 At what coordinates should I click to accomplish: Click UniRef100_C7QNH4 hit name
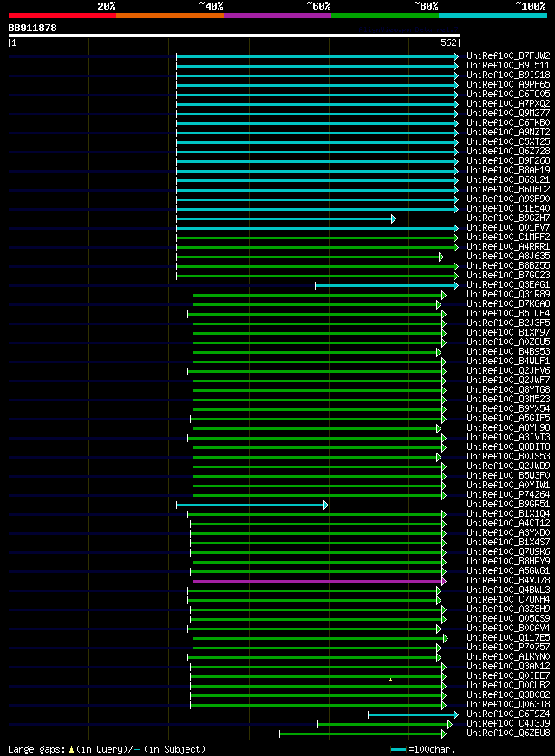click(508, 599)
